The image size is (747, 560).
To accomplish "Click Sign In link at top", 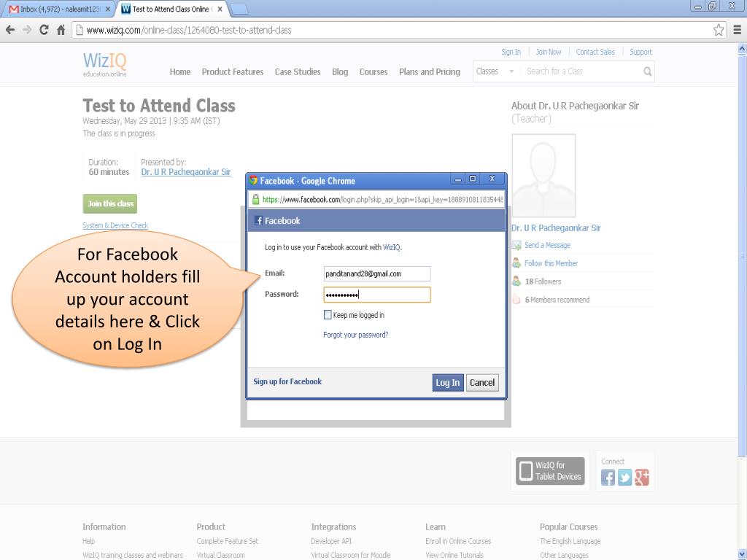I will pos(511,52).
